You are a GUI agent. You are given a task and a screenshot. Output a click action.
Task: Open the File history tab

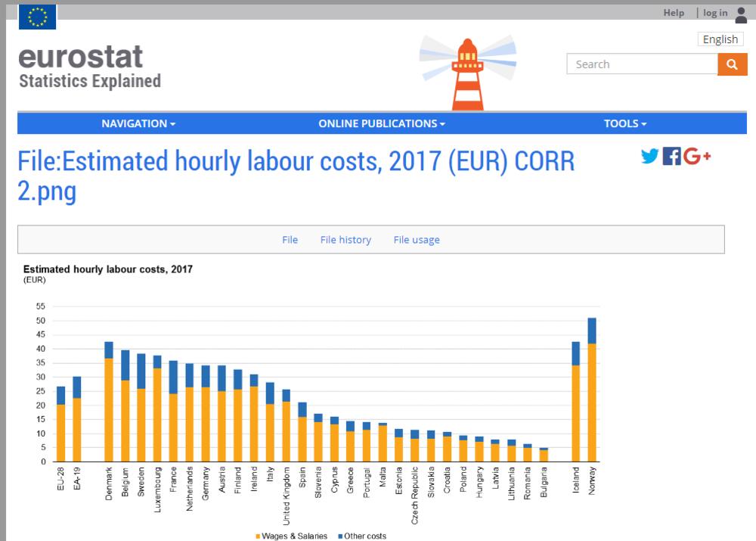pos(345,240)
